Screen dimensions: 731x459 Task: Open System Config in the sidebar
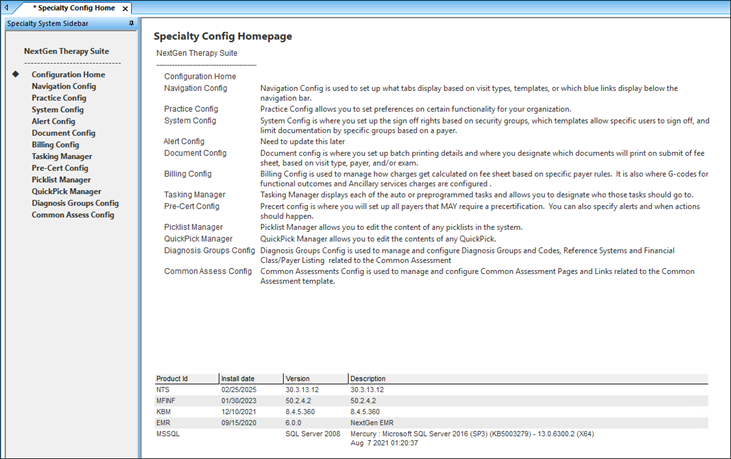pos(57,110)
